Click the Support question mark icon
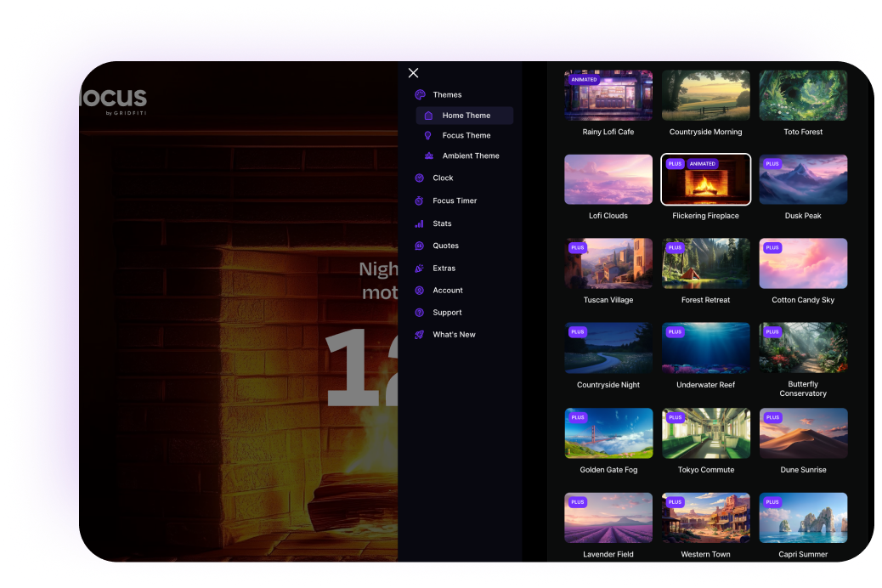Viewport: 882px width, 588px height. tap(419, 312)
